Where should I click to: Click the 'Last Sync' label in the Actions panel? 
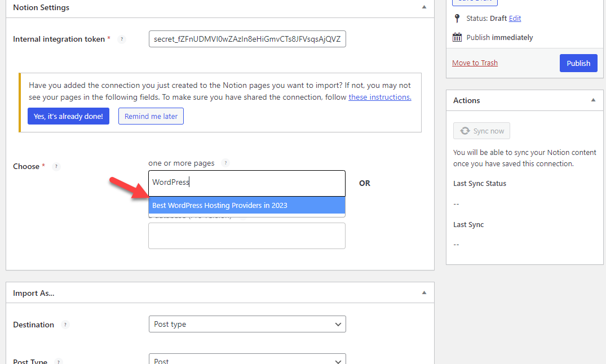click(x=468, y=224)
